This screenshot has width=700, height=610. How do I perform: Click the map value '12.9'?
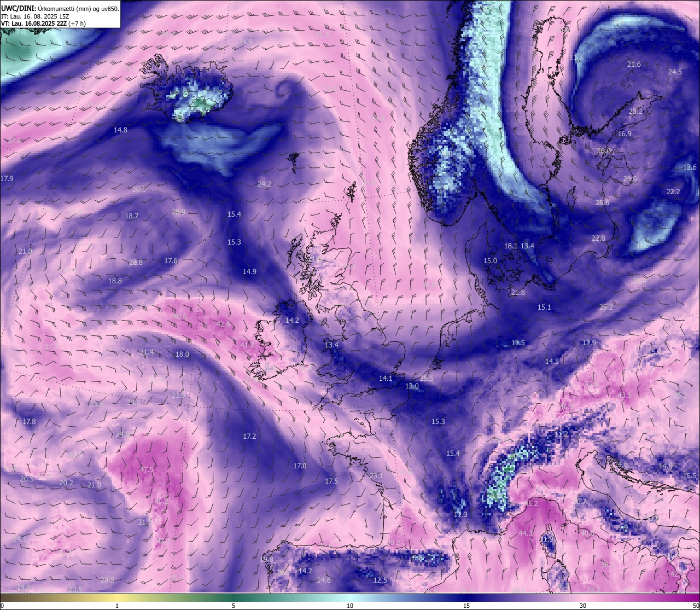(x=588, y=343)
